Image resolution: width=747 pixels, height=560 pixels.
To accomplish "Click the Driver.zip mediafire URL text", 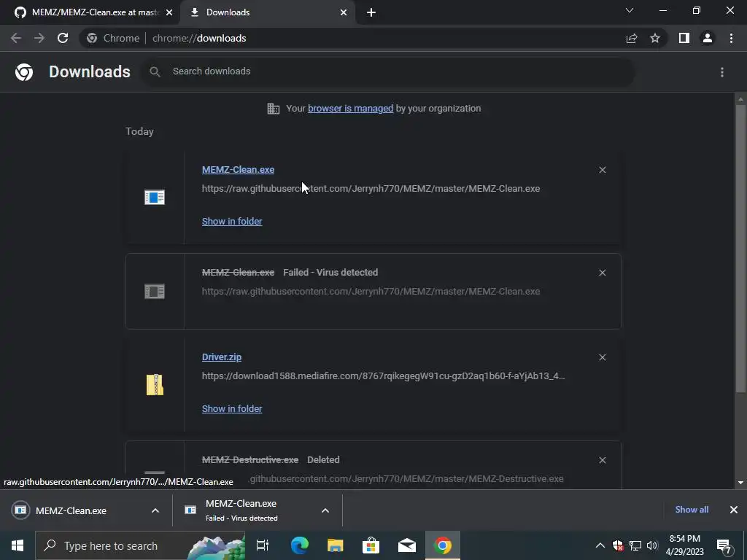I will tap(384, 376).
